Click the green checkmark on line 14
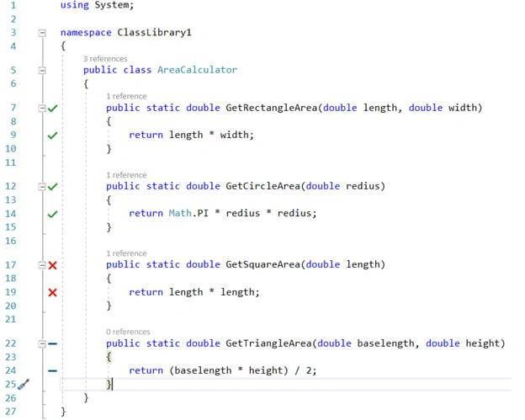 52,214
